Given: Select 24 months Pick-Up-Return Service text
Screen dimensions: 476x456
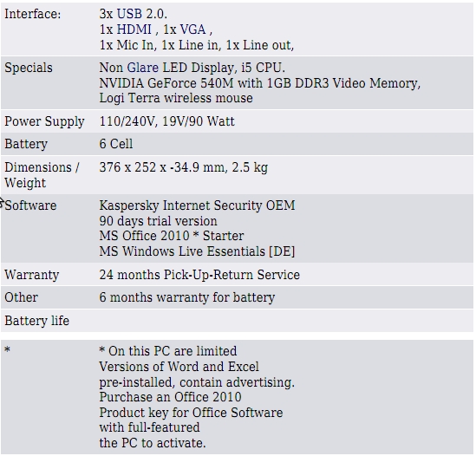Looking at the screenshot, I should (x=199, y=275).
